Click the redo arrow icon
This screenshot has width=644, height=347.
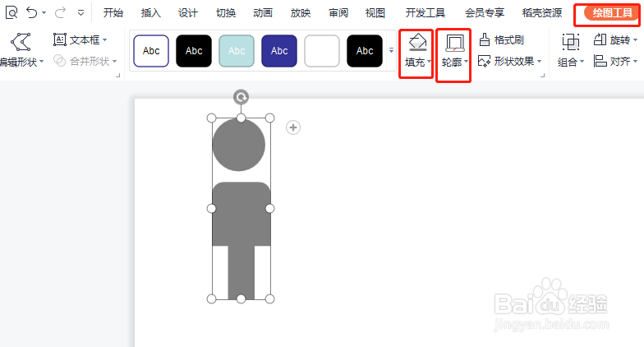pos(61,13)
